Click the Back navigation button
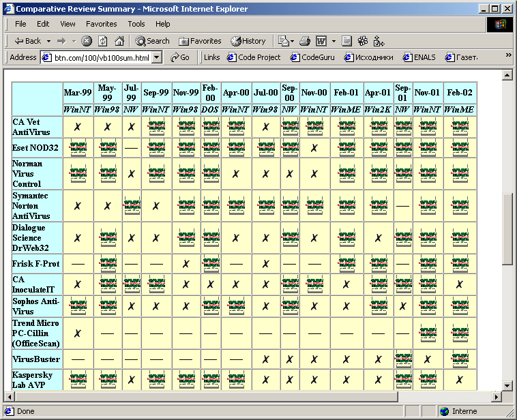 click(27, 41)
